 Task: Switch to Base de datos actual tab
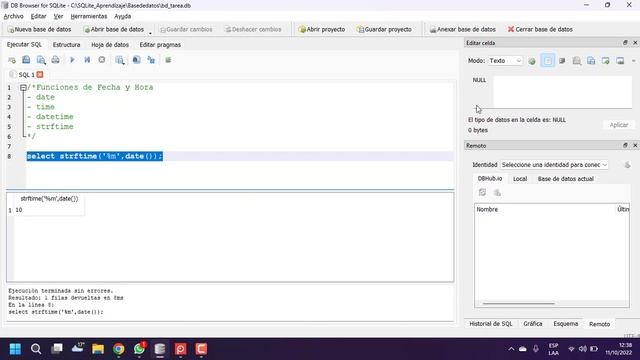(x=565, y=179)
